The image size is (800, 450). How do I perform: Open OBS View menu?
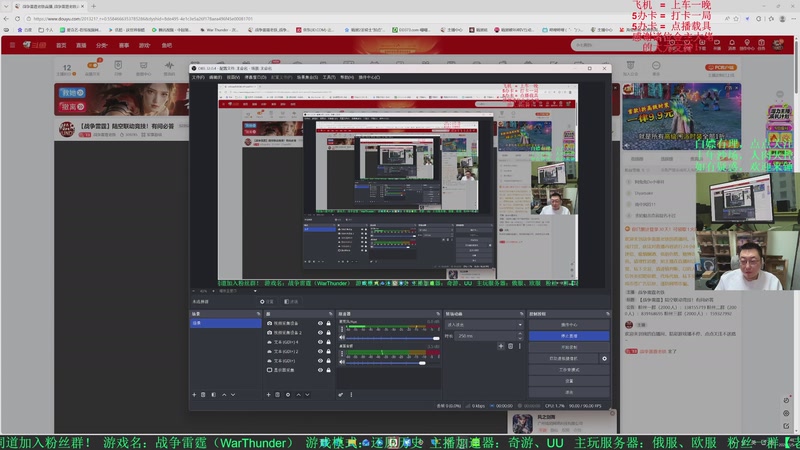[x=233, y=78]
